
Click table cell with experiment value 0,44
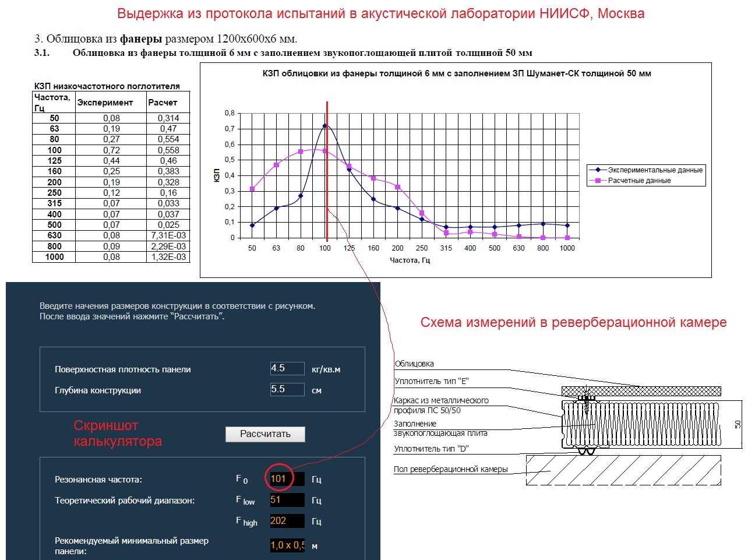pos(111,160)
